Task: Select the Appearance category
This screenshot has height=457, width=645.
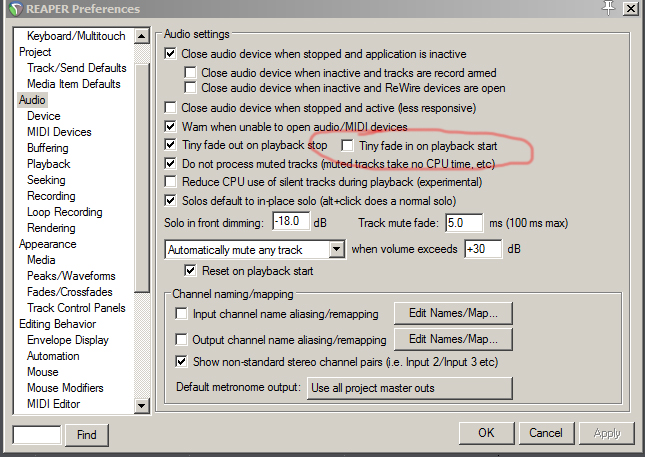Action: coord(48,244)
